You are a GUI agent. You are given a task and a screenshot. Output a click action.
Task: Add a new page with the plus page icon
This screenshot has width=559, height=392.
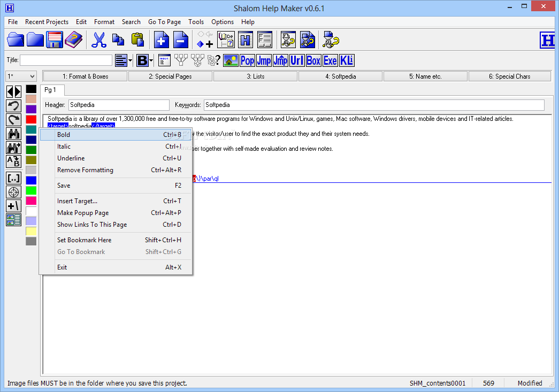(x=161, y=40)
